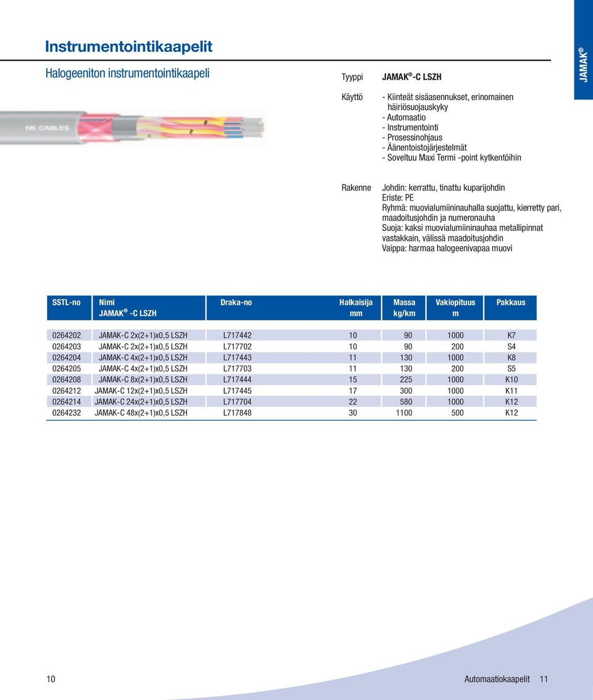Viewport: 593px width, 700px height.
Task: Select the Äänentoistojärjestelmät usage line
Action: click(x=424, y=148)
